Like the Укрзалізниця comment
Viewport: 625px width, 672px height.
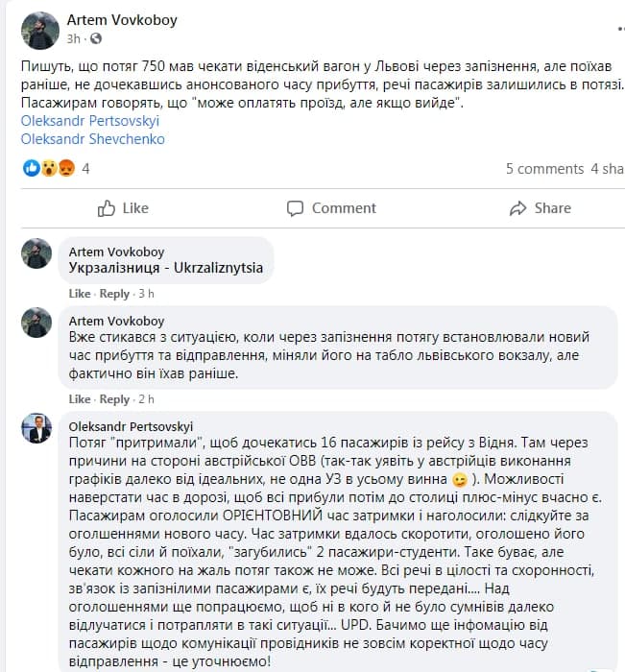coord(80,294)
